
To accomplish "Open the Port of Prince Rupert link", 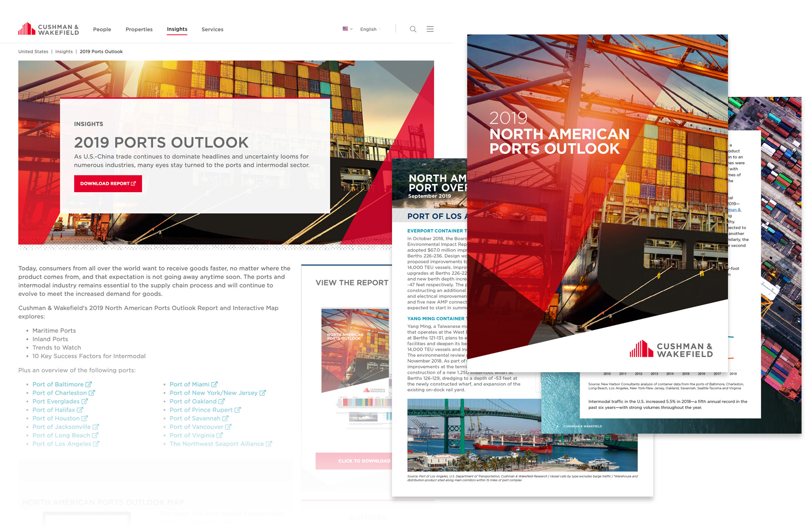I will (x=201, y=410).
